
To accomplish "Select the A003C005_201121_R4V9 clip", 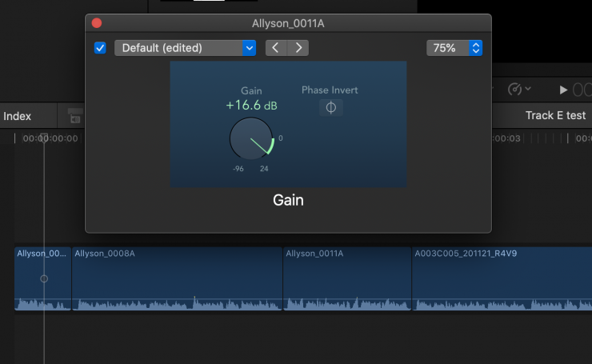I will tap(502, 280).
